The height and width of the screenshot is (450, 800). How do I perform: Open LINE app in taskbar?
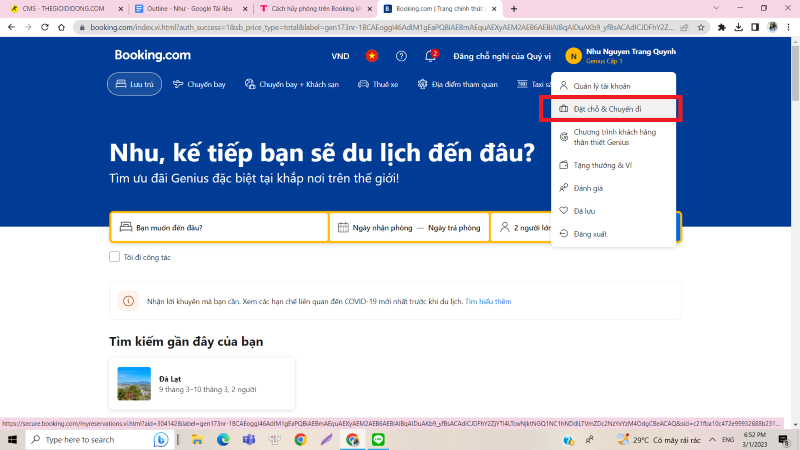click(378, 439)
